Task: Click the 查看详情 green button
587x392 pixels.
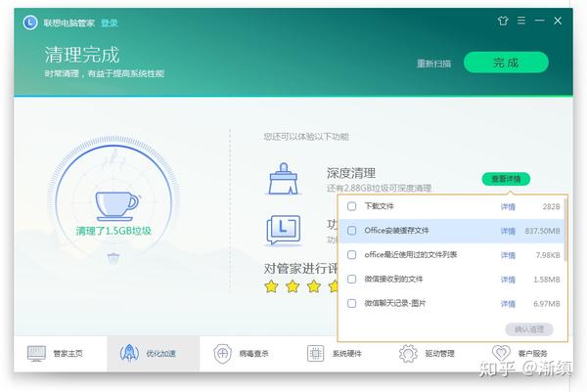Action: click(x=506, y=179)
